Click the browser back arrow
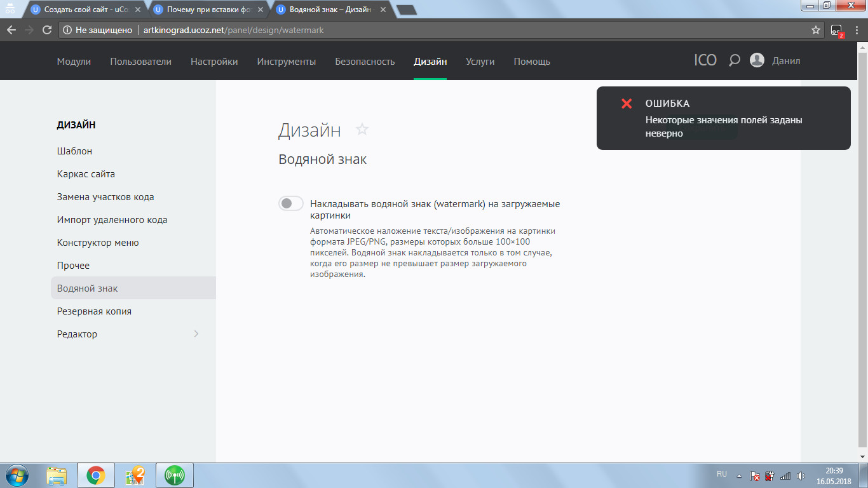Screen dimensions: 868x488 click(11, 30)
